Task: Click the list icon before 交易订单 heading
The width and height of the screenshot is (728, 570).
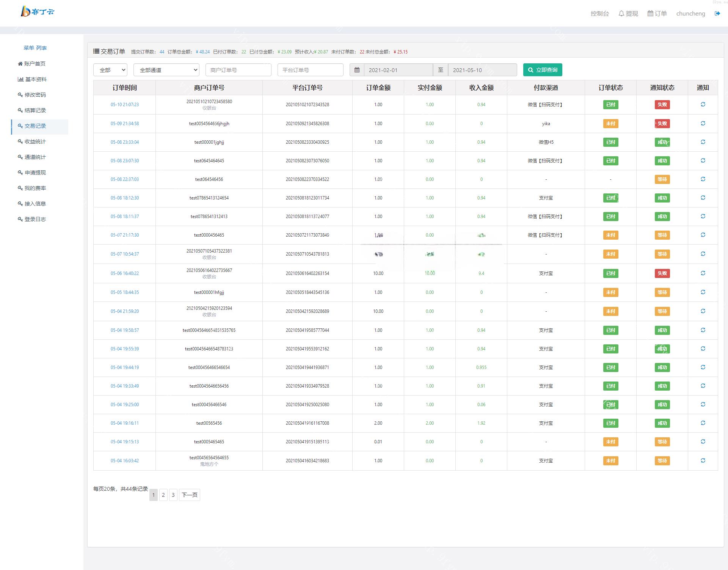Action: [96, 51]
